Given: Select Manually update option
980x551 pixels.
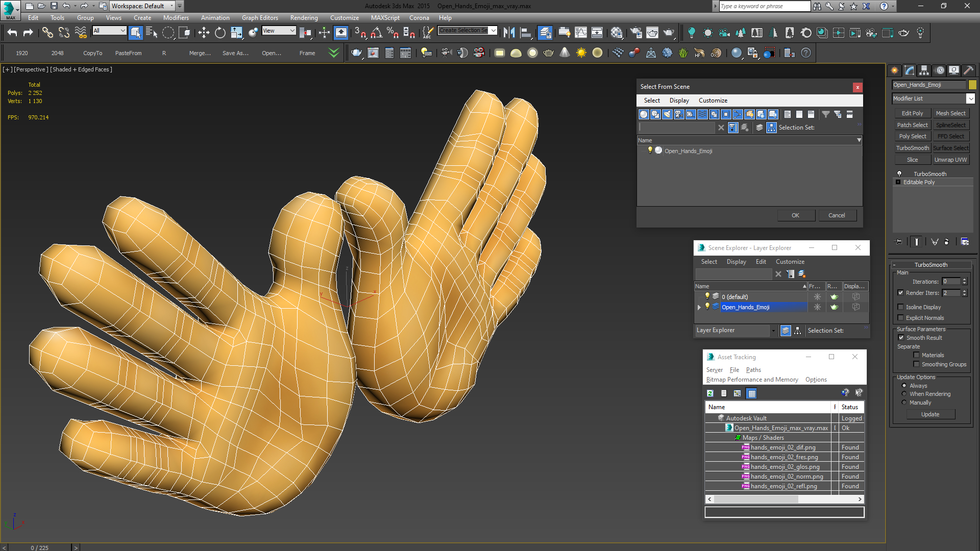Looking at the screenshot, I should click(904, 403).
